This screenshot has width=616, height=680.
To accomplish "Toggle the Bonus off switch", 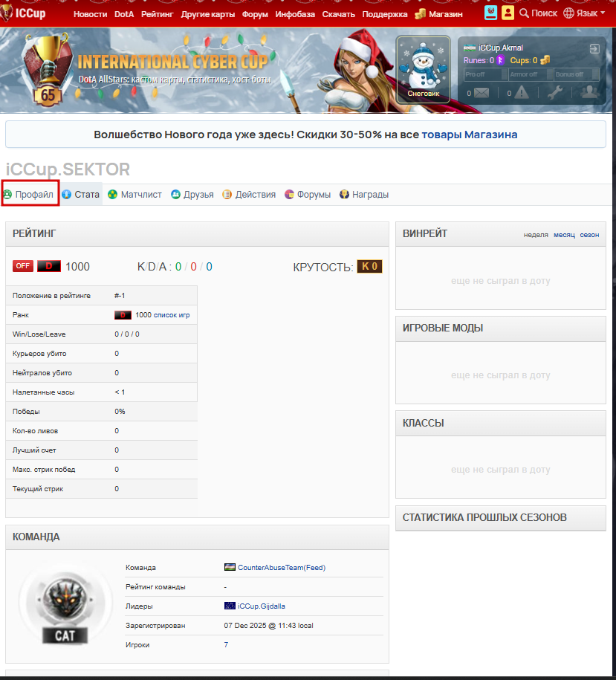I will [x=577, y=74].
